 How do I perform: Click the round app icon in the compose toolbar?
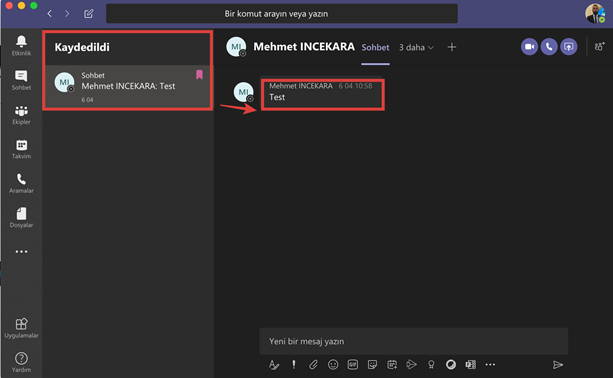pos(451,365)
